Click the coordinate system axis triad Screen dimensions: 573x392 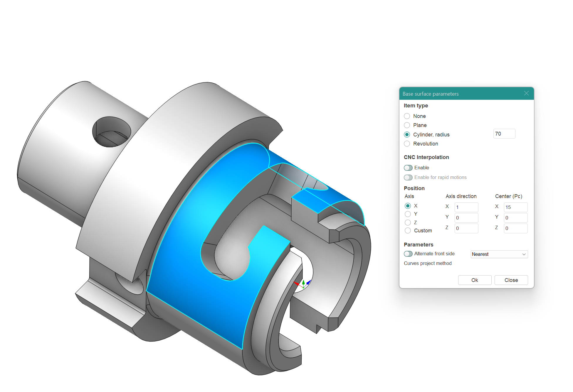[x=303, y=284]
